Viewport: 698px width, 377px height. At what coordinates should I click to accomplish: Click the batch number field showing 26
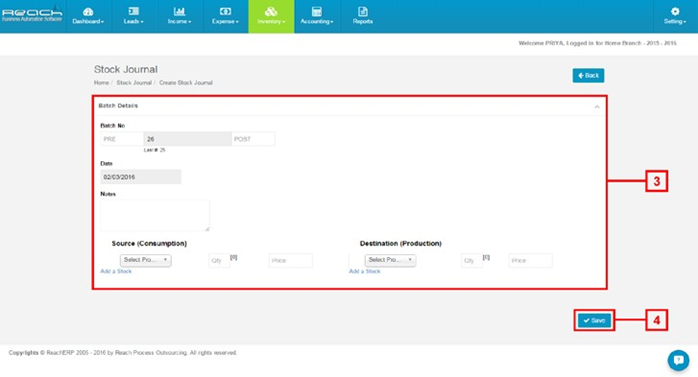click(x=187, y=139)
